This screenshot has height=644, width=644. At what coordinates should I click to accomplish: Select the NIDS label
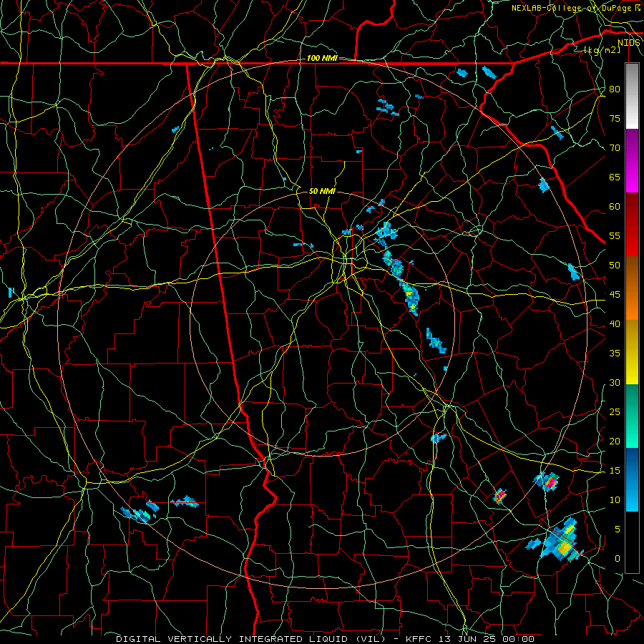[x=629, y=43]
